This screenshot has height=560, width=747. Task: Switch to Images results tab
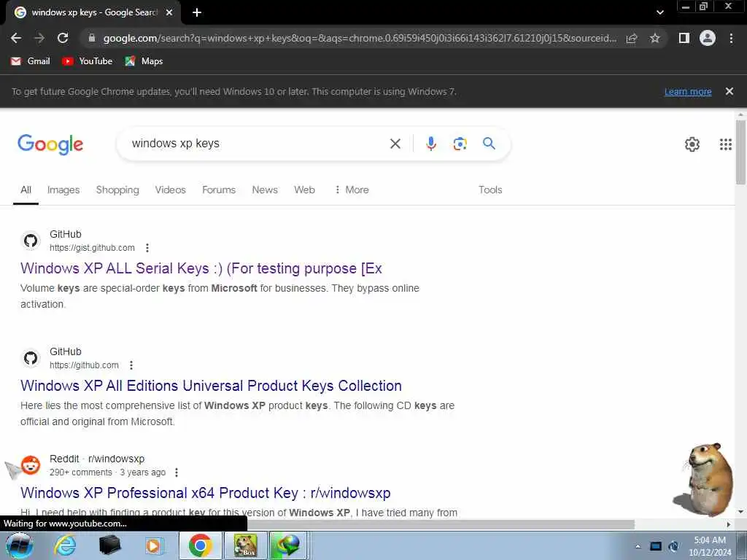pyautogui.click(x=63, y=190)
